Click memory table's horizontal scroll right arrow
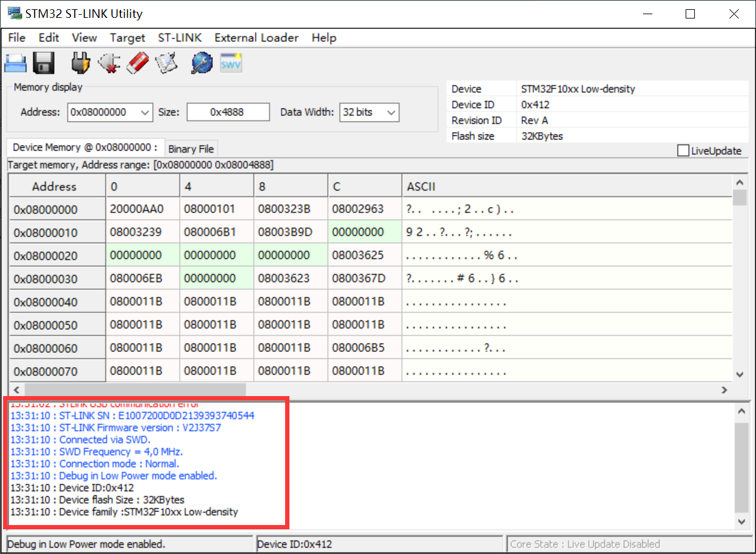This screenshot has width=756, height=554. [725, 390]
